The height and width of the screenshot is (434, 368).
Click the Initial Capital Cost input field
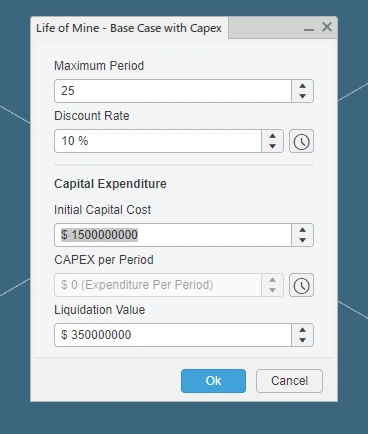coord(173,235)
